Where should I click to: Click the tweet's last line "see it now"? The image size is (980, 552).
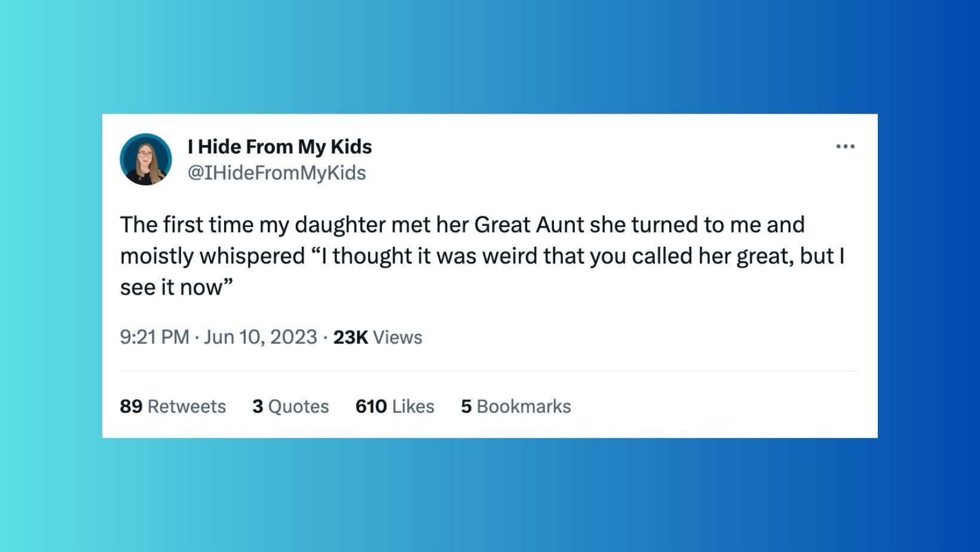(176, 287)
